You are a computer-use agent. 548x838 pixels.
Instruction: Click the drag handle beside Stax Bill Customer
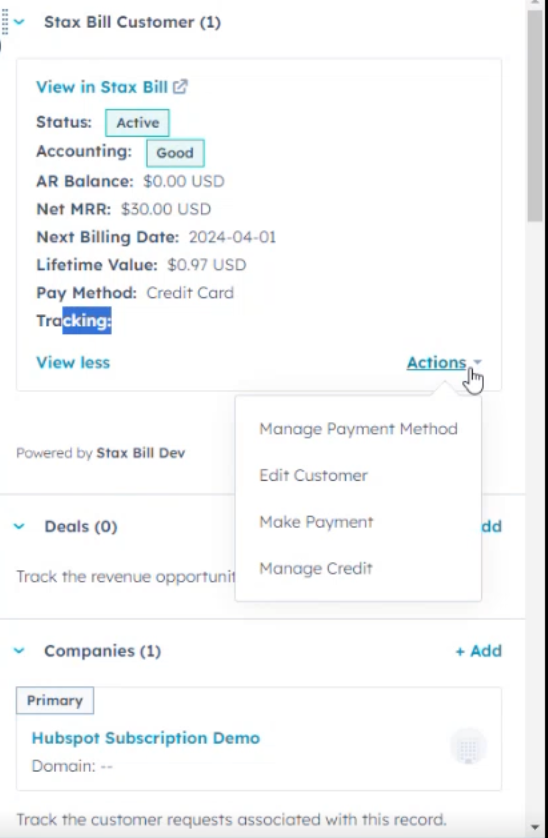(5, 22)
